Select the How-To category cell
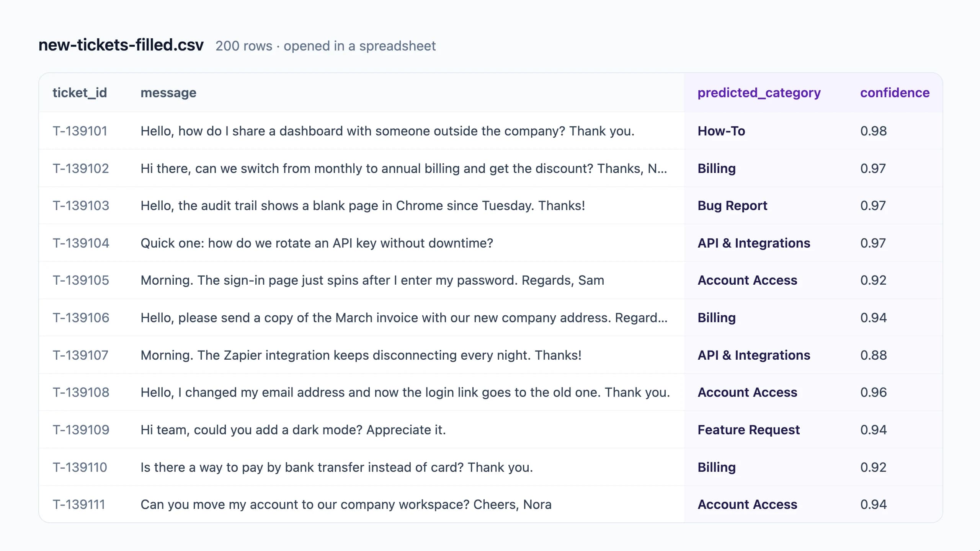980x551 pixels. click(721, 131)
